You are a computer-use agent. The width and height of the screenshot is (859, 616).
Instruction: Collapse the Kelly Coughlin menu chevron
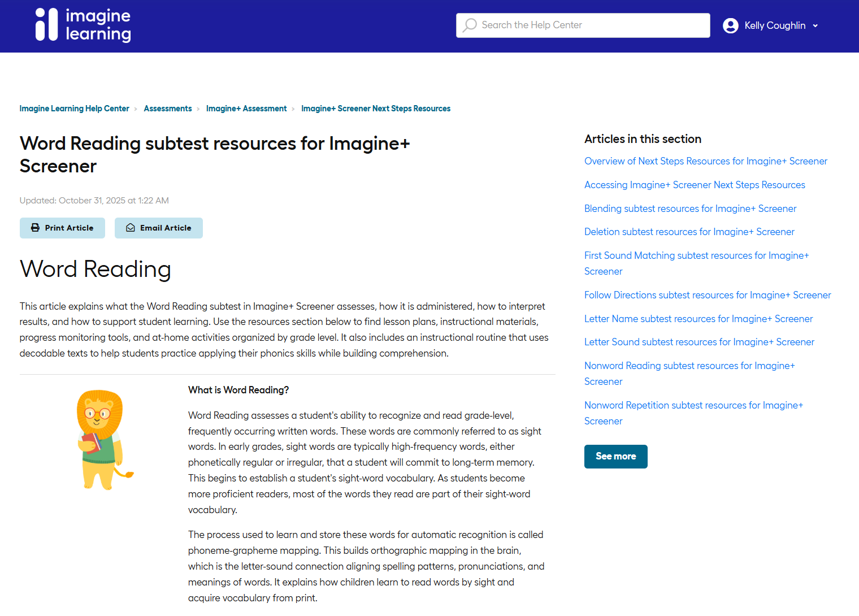[815, 25]
